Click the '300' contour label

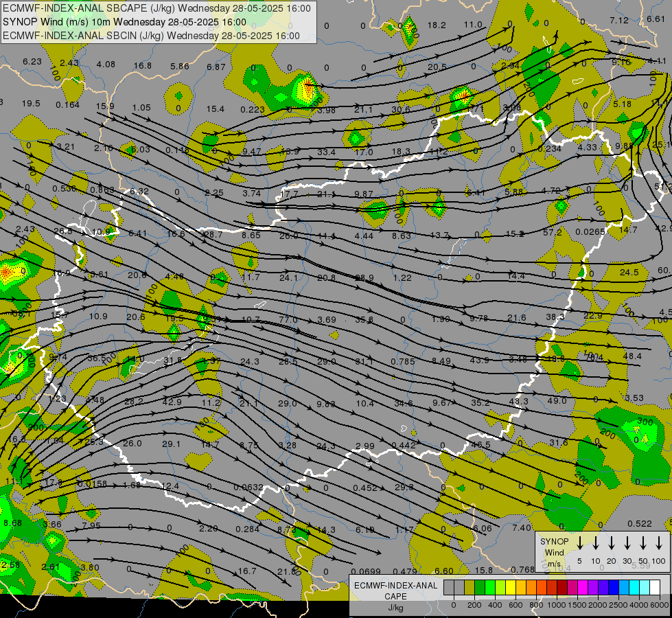(645, 422)
